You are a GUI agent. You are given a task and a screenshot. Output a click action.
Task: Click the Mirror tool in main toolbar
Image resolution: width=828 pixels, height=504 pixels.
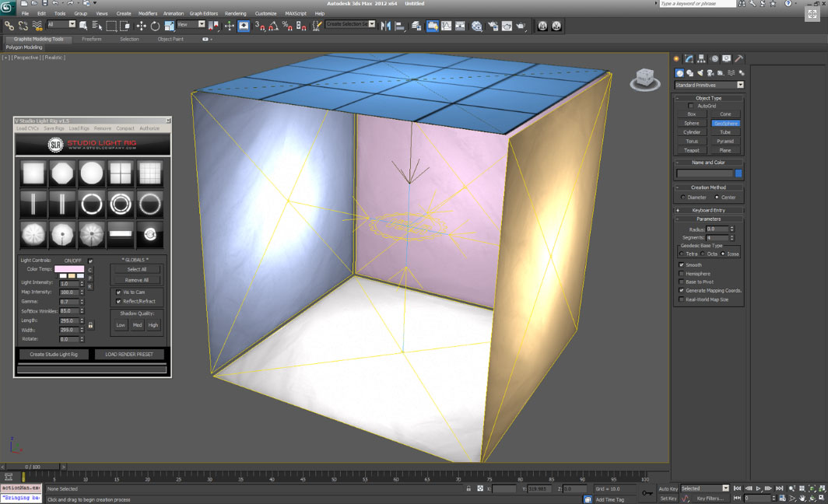(385, 26)
